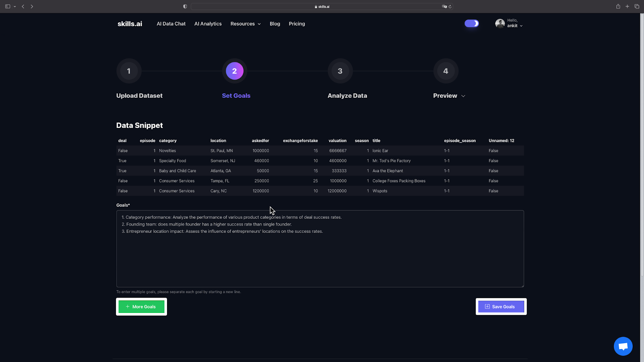Click the 'Unnamed: 12' column header
The width and height of the screenshot is (644, 362).
502,141
